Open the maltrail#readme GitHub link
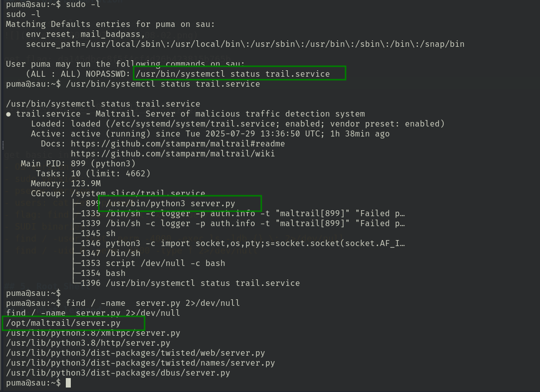The height and width of the screenshot is (392, 540). pos(178,143)
